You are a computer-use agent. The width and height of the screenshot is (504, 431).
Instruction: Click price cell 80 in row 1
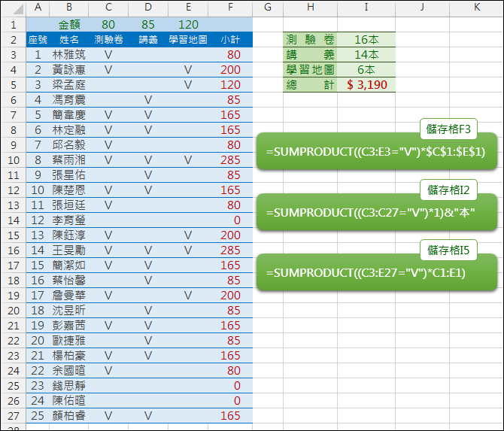[x=108, y=25]
